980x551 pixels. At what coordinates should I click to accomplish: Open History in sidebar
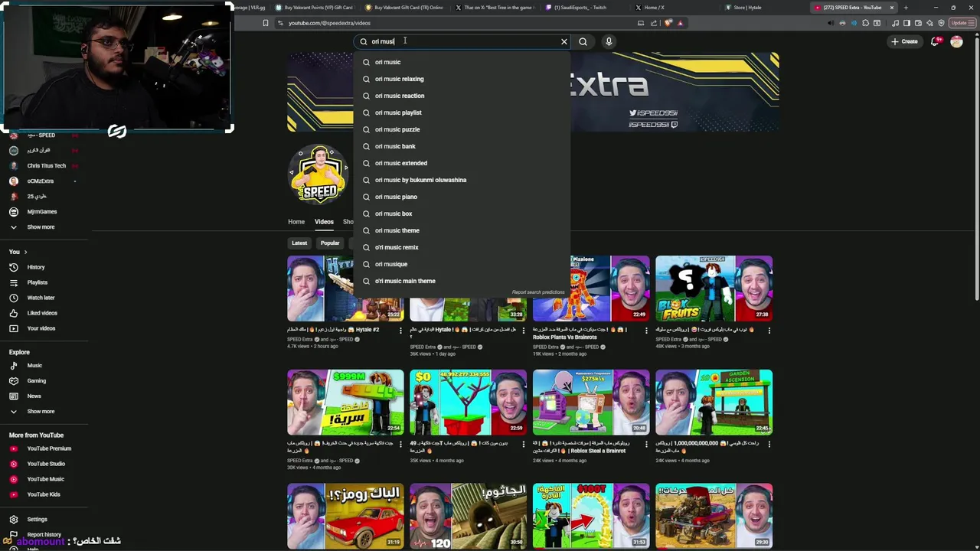[36, 267]
